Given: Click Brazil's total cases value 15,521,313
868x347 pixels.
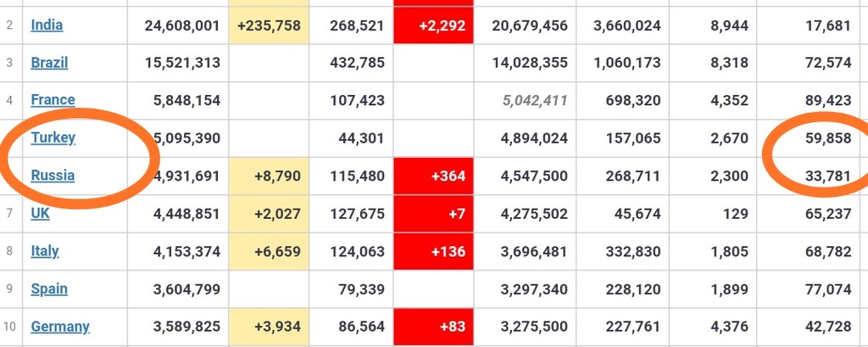Looking at the screenshot, I should [x=183, y=63].
